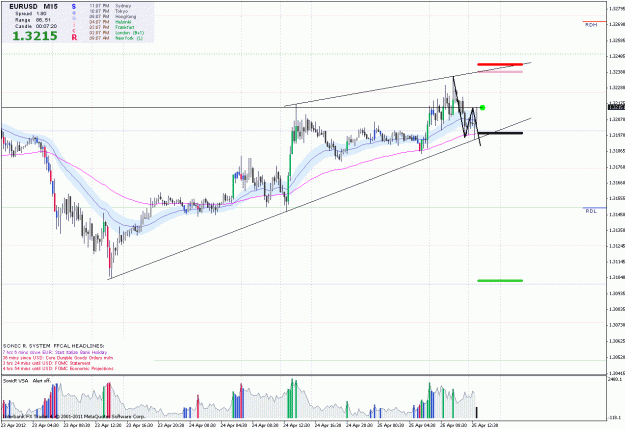
Task: Click the EURUSD M15 symbol label
Action: [33, 6]
